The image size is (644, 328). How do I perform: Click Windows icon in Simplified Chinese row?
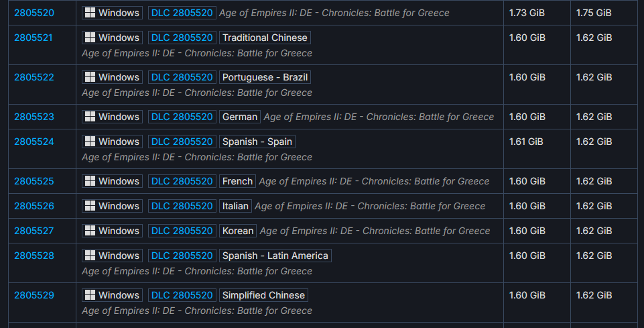[90, 295]
